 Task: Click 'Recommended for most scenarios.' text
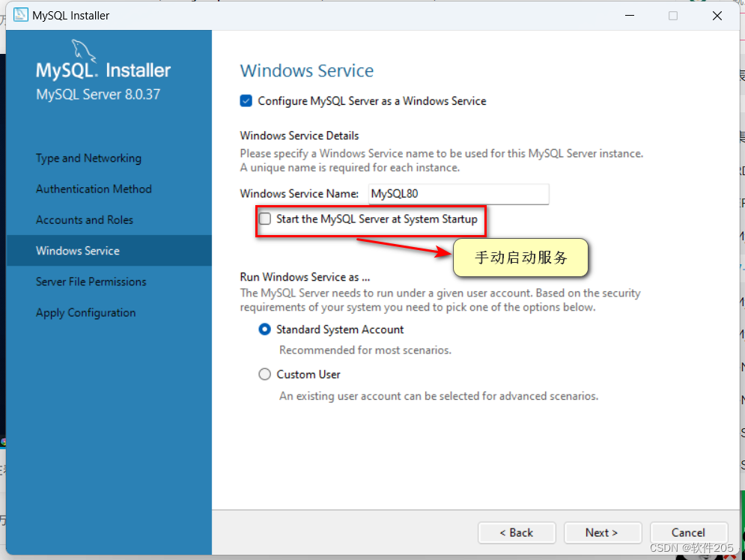click(x=365, y=350)
